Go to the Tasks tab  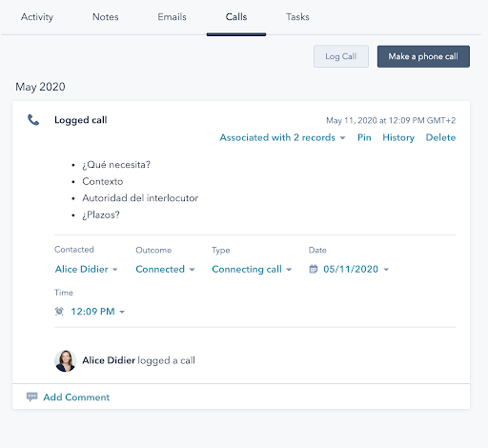pos(297,17)
